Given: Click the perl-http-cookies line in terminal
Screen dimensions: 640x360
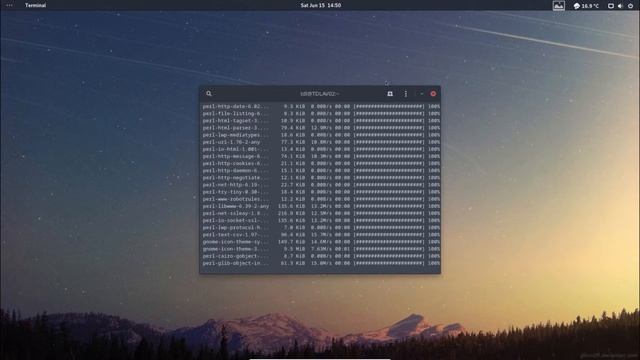Looking at the screenshot, I should (321, 163).
